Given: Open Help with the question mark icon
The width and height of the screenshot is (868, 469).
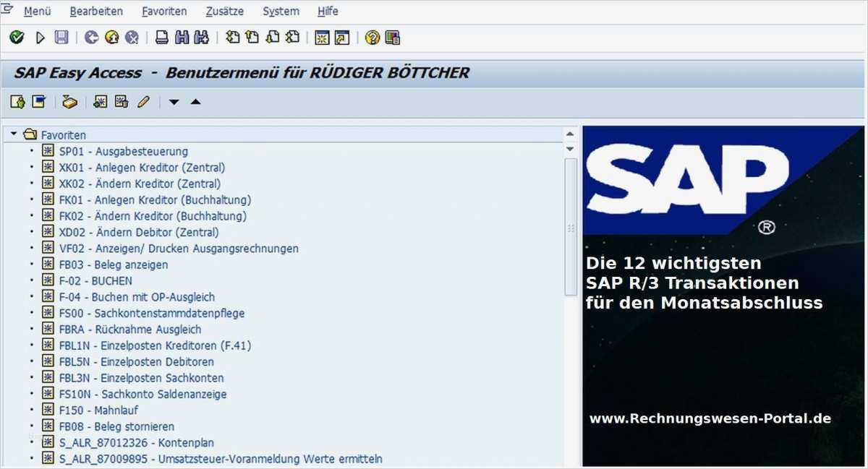Looking at the screenshot, I should (x=373, y=37).
